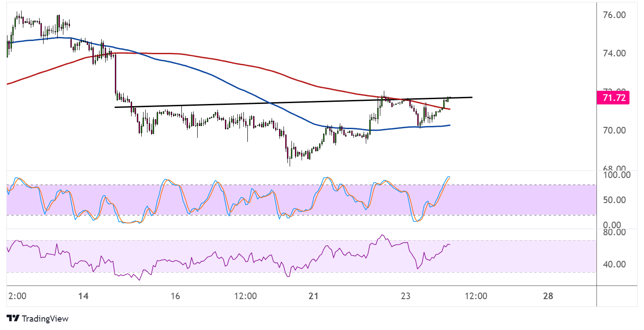This screenshot has height=330, width=644.
Task: Select the date 14 on the time axis
Action: point(83,296)
